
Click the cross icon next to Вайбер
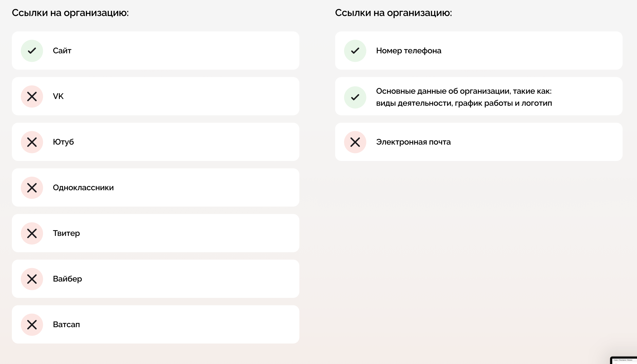32,279
